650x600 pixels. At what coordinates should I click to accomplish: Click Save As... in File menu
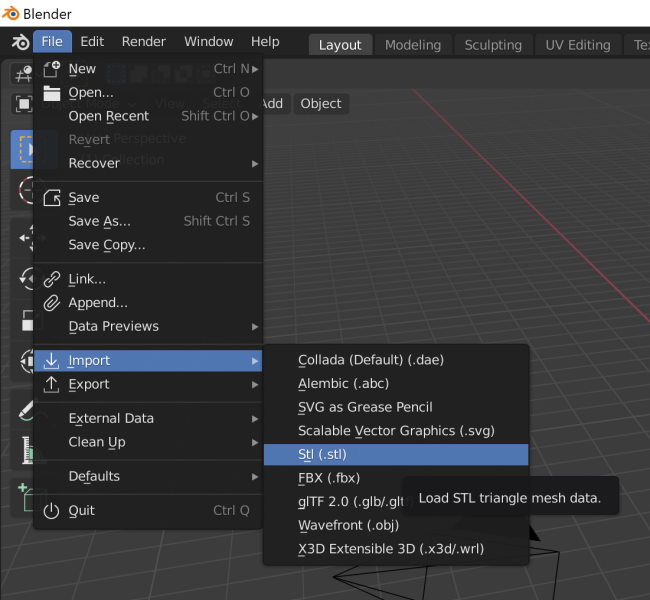[x=148, y=221]
